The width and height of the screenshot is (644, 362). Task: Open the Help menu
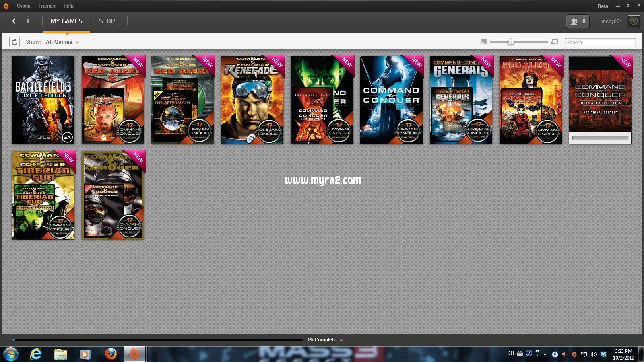coord(68,6)
